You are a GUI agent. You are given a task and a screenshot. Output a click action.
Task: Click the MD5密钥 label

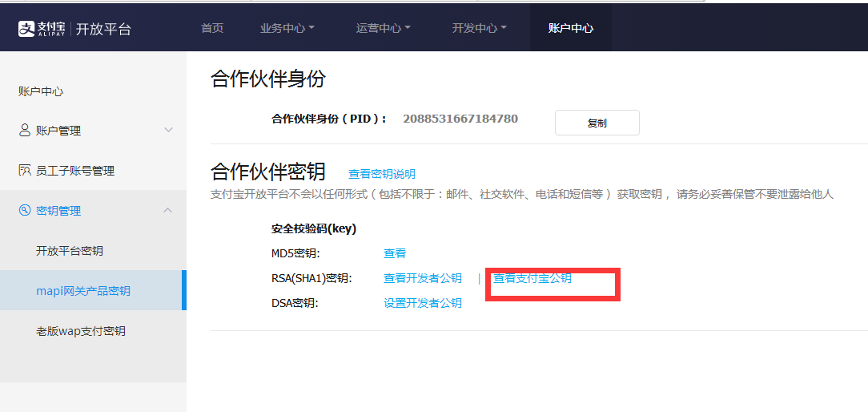[x=295, y=253]
